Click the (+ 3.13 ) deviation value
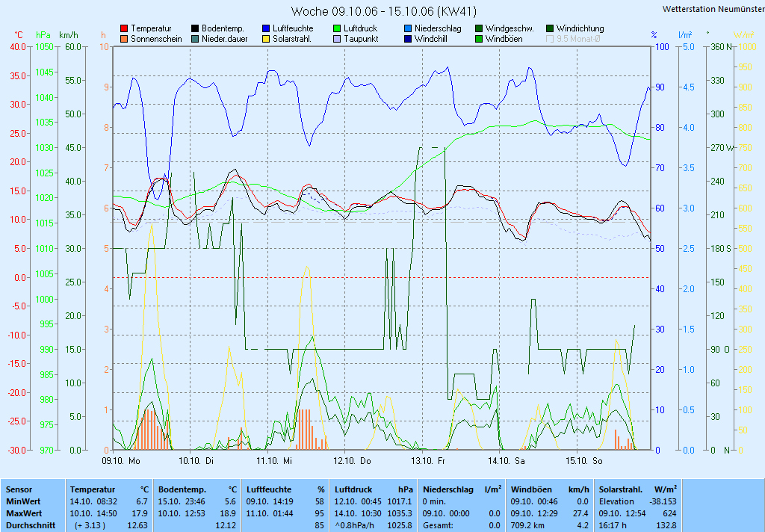765x532 pixels. [90, 526]
